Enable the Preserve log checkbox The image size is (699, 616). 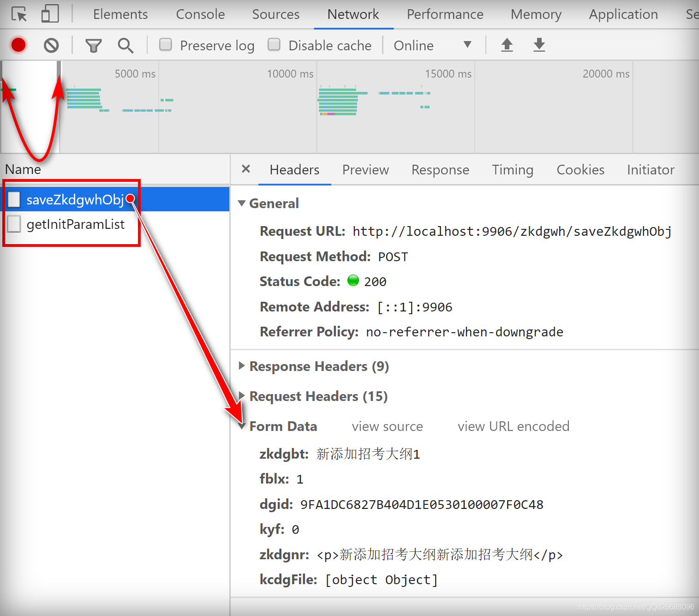coord(166,44)
